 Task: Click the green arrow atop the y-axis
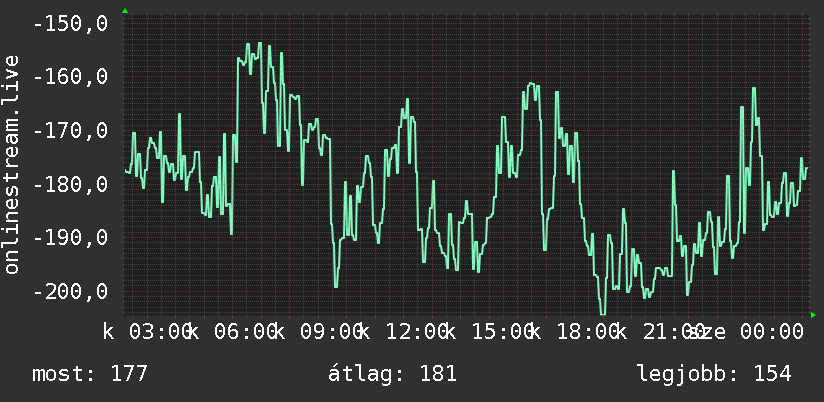125,11
